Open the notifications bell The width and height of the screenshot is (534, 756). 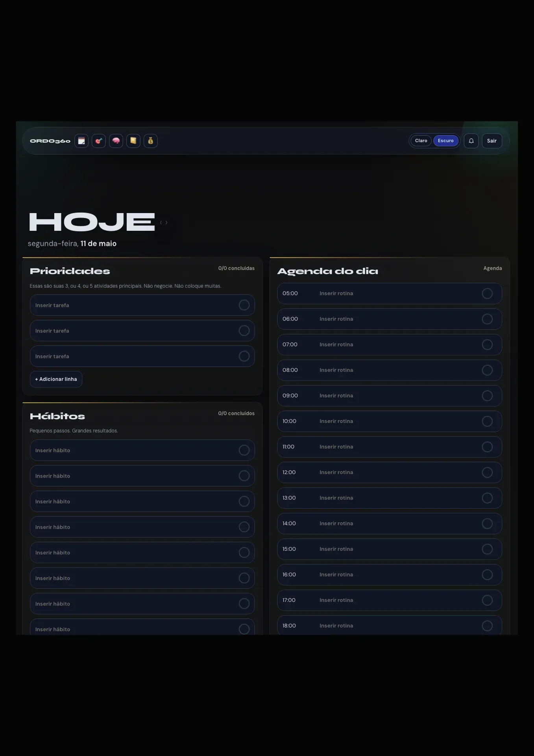coord(471,141)
